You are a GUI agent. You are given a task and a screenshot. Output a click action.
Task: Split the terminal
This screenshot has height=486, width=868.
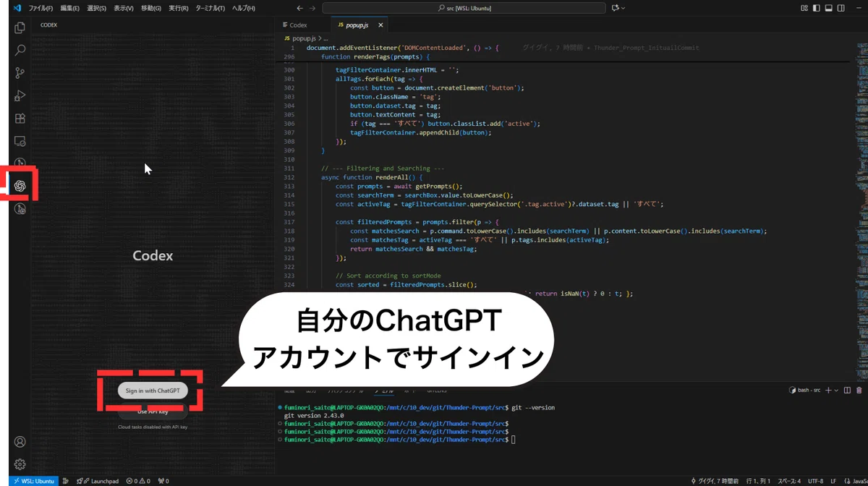(847, 390)
